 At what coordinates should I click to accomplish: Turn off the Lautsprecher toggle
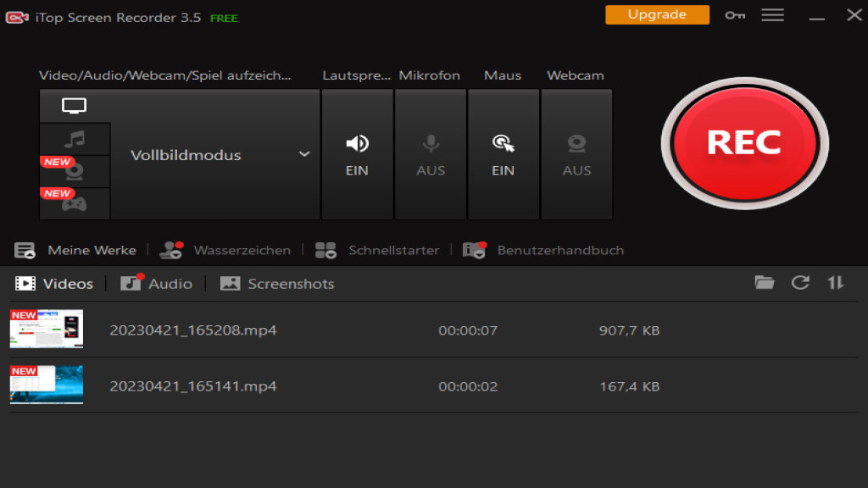357,154
